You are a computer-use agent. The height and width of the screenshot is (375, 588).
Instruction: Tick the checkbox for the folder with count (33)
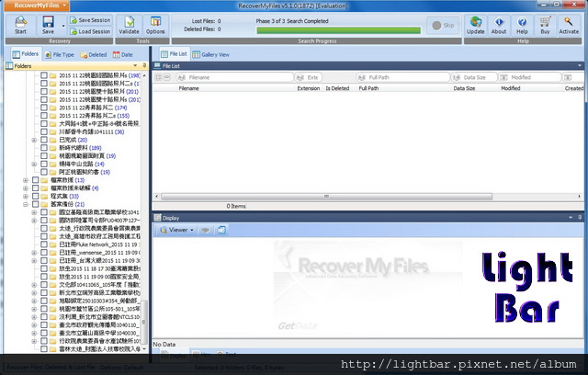tap(35, 196)
